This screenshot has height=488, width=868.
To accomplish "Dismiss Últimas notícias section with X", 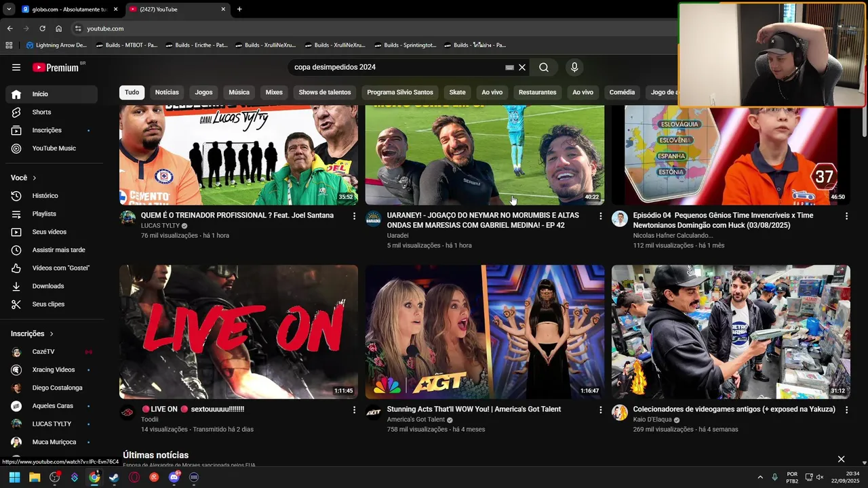I will pos(841,460).
